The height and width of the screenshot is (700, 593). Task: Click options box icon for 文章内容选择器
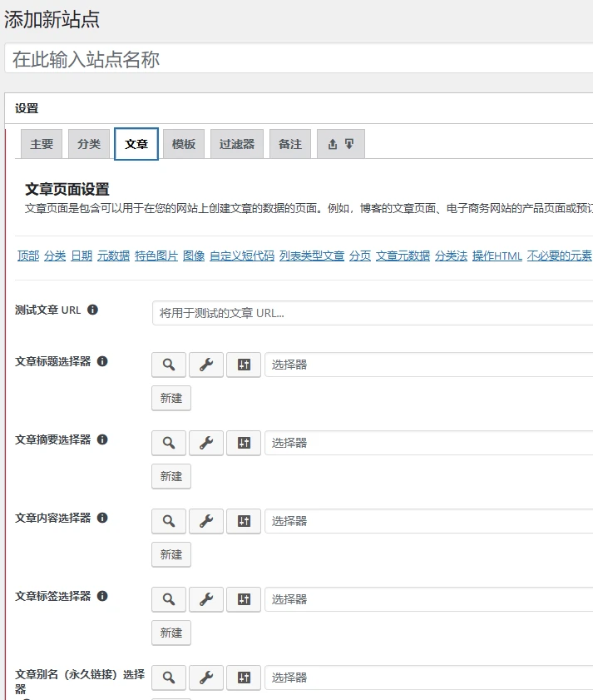pyautogui.click(x=244, y=521)
